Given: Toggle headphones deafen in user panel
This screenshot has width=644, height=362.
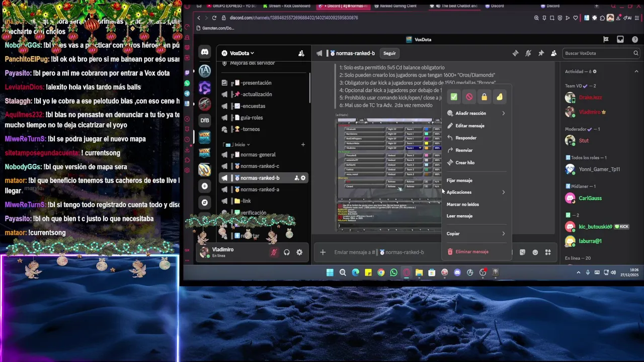Looking at the screenshot, I should pos(287,252).
